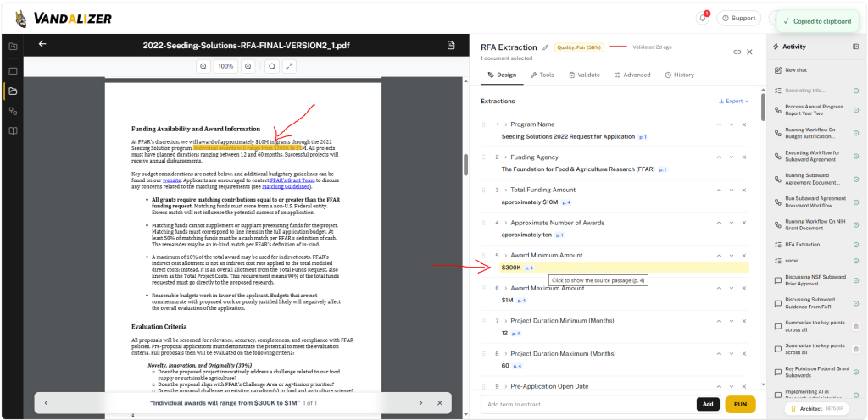
Task: Expand the Award Minimum Amount extraction
Action: point(506,256)
